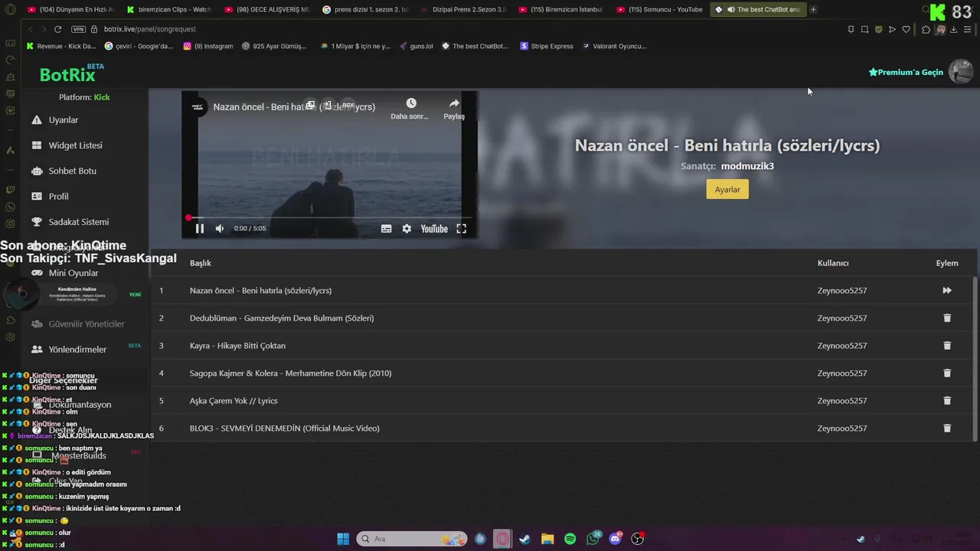Open OBS Studio from the taskbar
Screen dimensions: 980x551
(x=638, y=539)
